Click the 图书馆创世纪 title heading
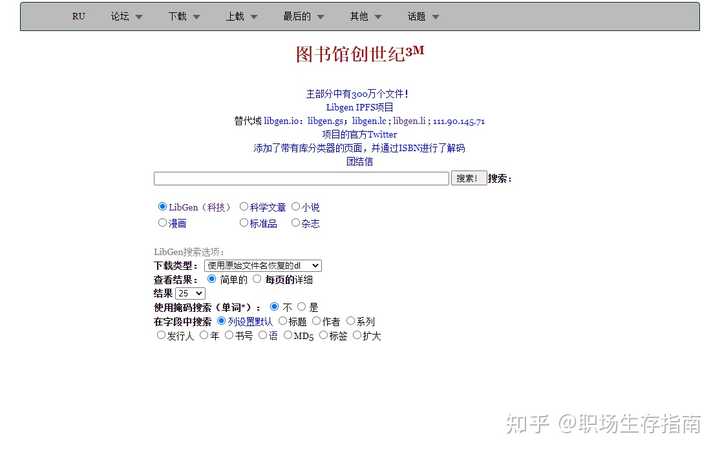 (360, 54)
